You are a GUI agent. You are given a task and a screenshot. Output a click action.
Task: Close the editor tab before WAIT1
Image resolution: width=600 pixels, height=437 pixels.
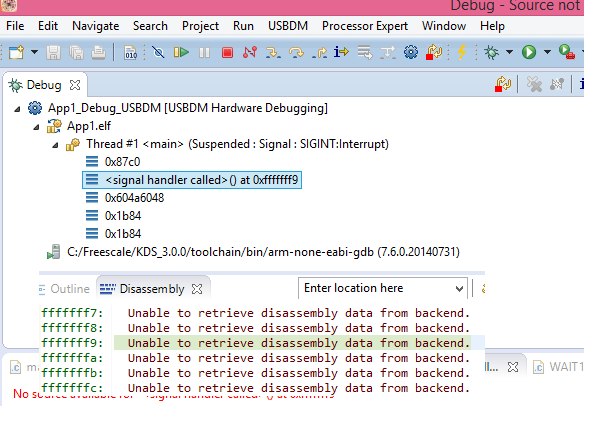pos(513,367)
